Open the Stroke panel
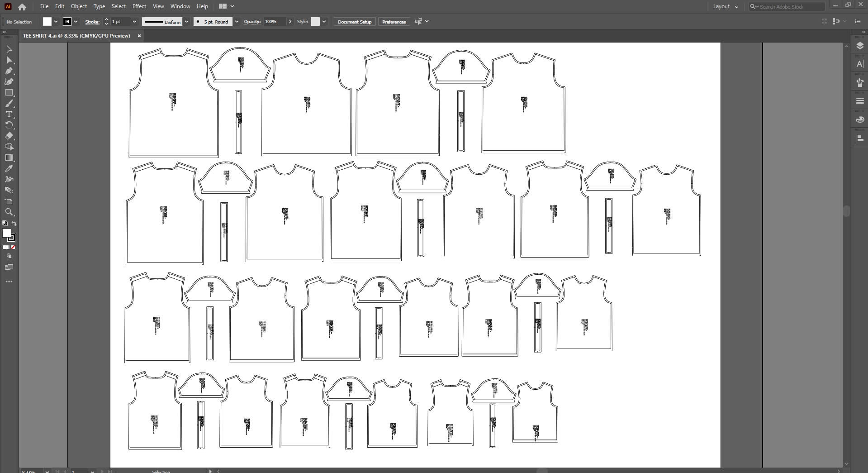Image resolution: width=868 pixels, height=473 pixels. (x=860, y=101)
